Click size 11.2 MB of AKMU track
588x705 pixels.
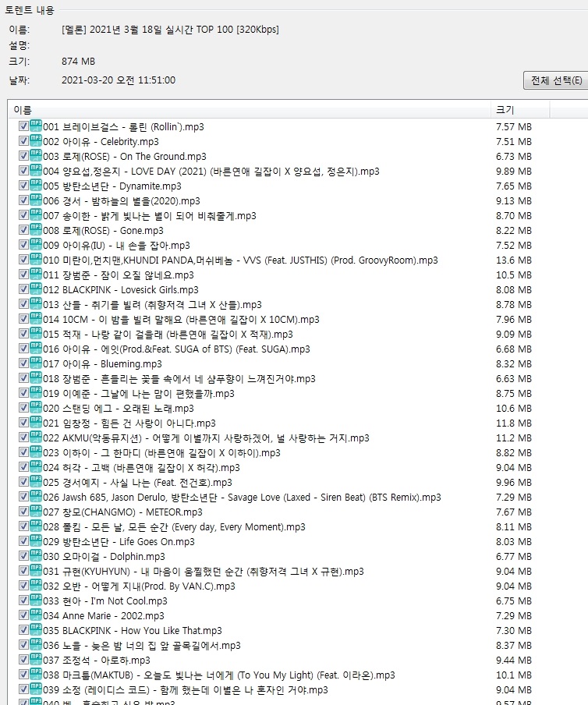click(514, 438)
